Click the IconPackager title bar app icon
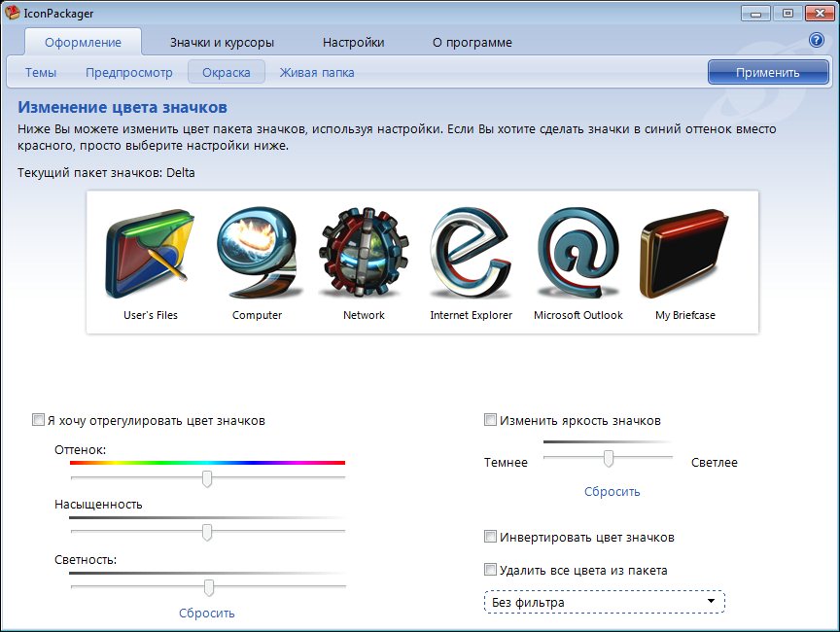 [x=13, y=13]
